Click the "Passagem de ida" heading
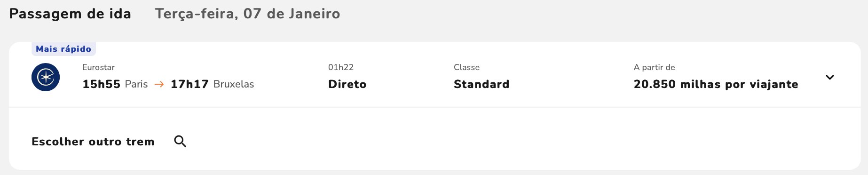868x175 pixels. pos(70,14)
